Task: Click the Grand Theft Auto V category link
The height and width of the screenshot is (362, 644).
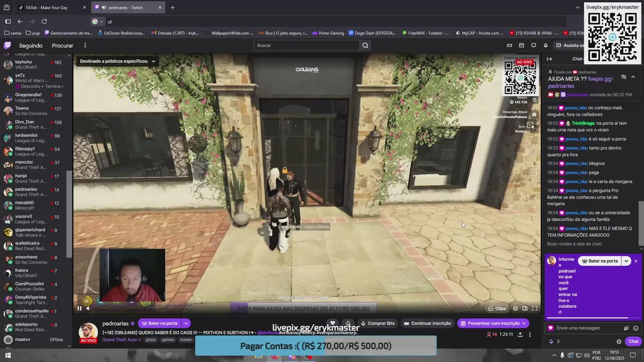Action: (122, 340)
